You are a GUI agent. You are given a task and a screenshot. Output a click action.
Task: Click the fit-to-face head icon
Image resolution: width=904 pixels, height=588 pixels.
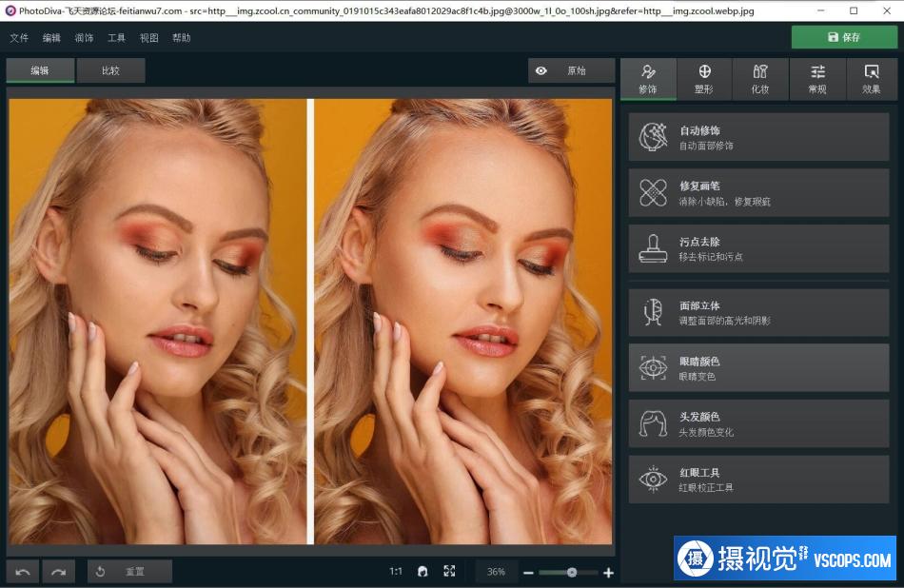423,571
